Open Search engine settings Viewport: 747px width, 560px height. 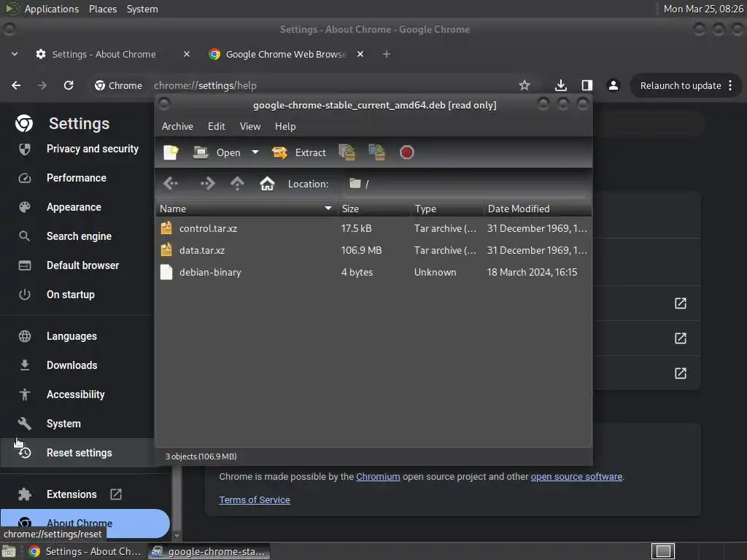coord(79,236)
